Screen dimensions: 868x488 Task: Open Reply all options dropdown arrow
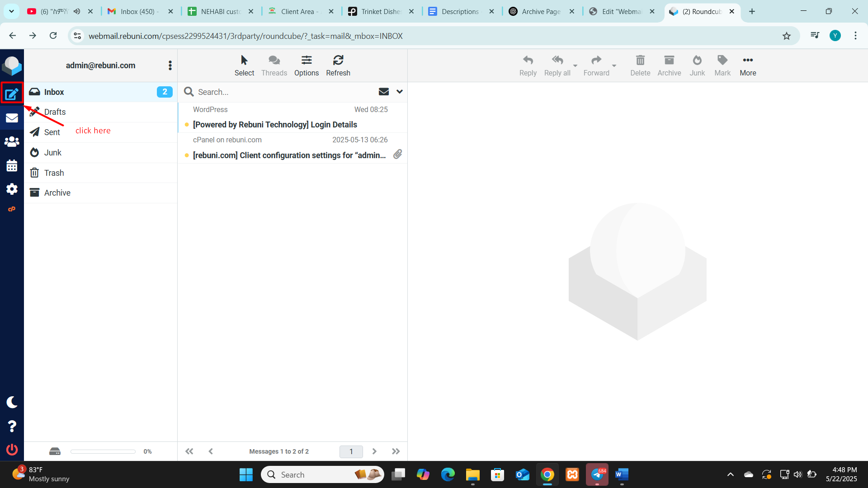click(575, 66)
